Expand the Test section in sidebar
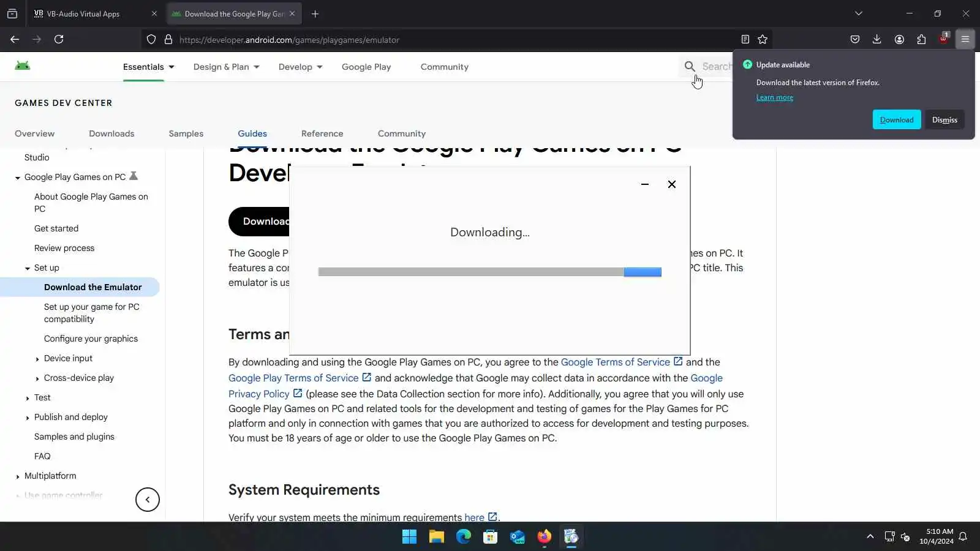This screenshot has width=980, height=551. tap(28, 398)
